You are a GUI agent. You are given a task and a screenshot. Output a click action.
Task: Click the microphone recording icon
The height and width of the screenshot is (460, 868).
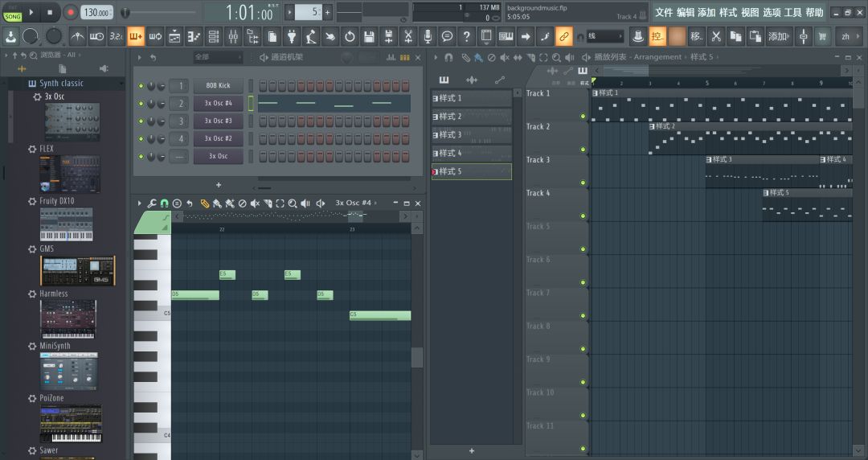pos(428,36)
